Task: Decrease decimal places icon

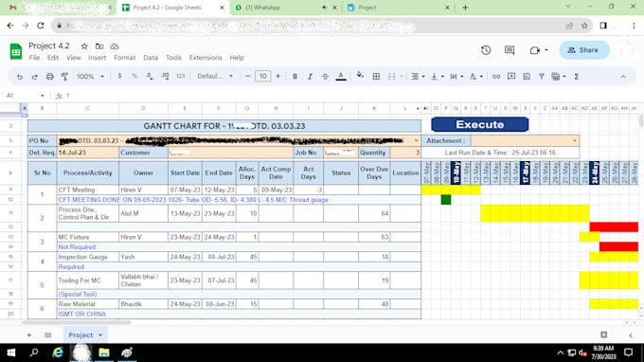Action: pos(150,76)
